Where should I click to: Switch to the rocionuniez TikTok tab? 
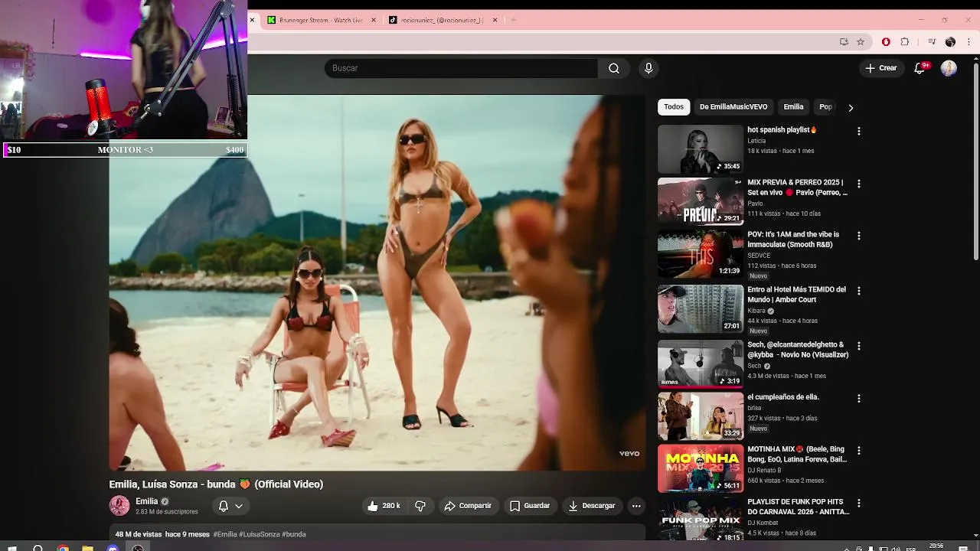442,20
